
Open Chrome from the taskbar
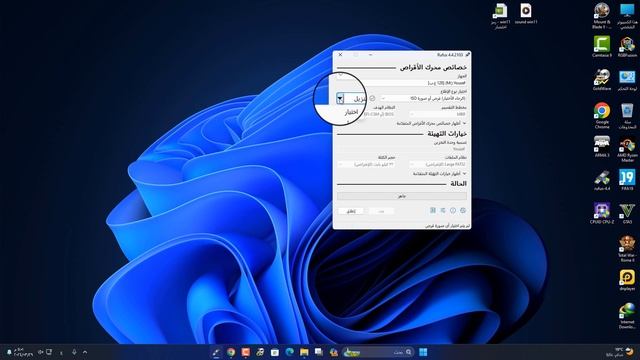click(x=231, y=352)
